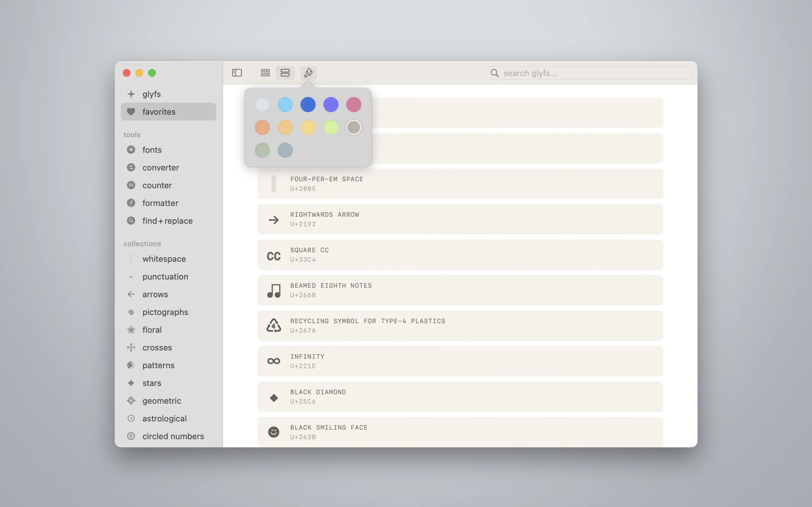Select the BLACK SMILING FACE row
Image resolution: width=812 pixels, height=507 pixels.
tap(460, 432)
